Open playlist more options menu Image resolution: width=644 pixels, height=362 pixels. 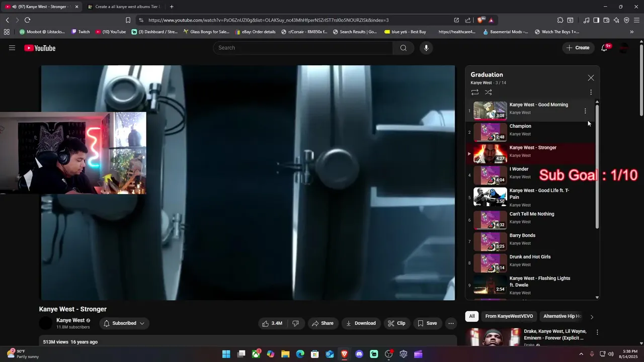(591, 92)
